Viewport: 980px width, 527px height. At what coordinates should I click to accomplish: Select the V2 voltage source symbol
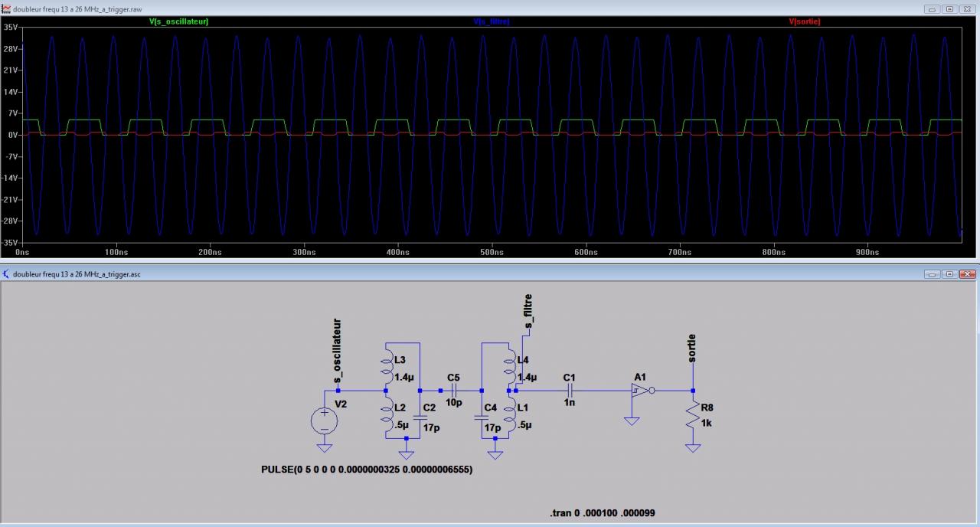pyautogui.click(x=325, y=421)
